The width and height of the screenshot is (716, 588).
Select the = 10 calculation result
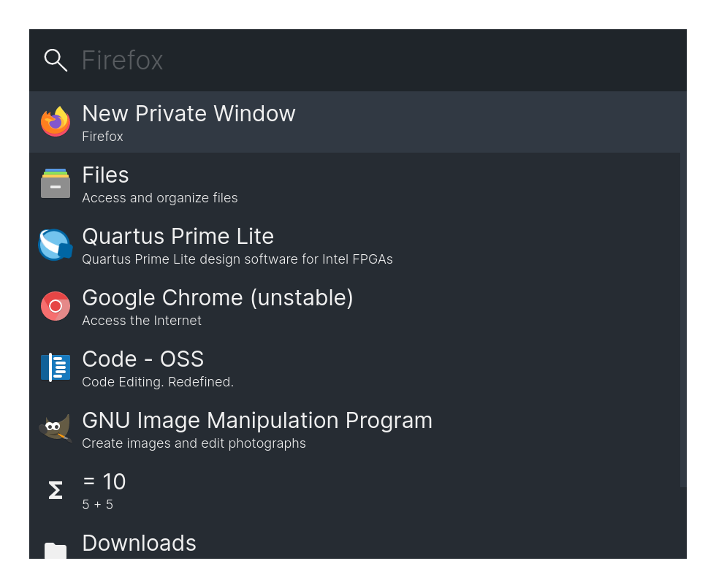click(354, 490)
